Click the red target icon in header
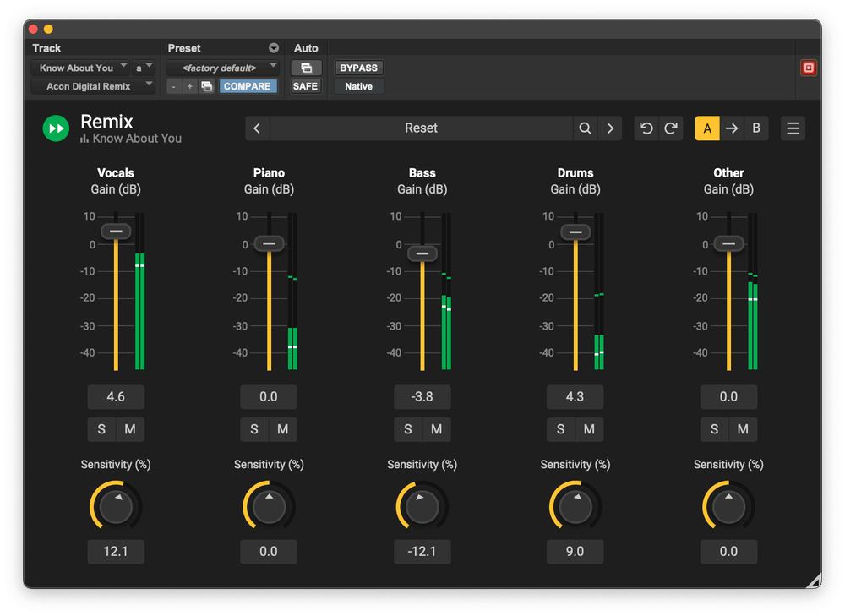 click(809, 68)
